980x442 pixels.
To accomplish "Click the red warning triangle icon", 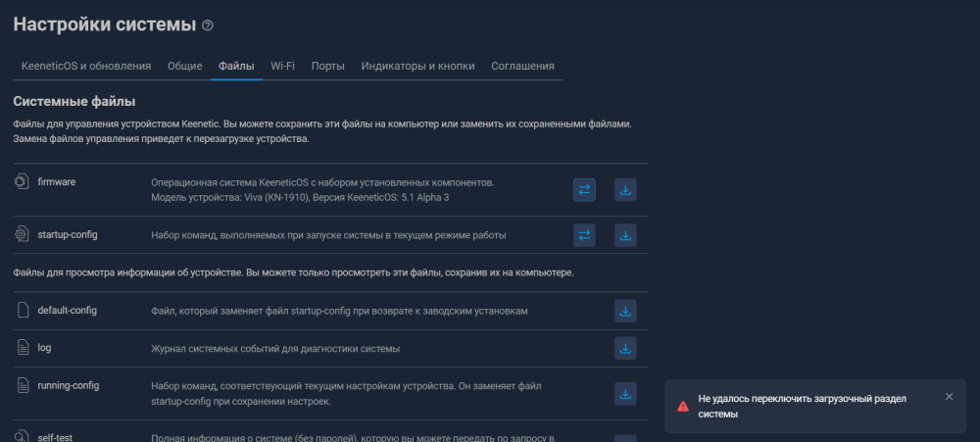I will click(x=683, y=406).
